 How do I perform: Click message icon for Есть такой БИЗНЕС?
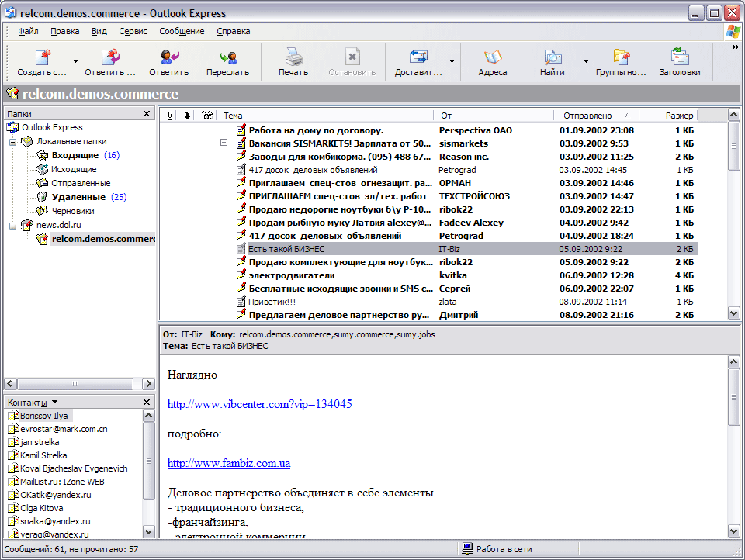point(241,249)
